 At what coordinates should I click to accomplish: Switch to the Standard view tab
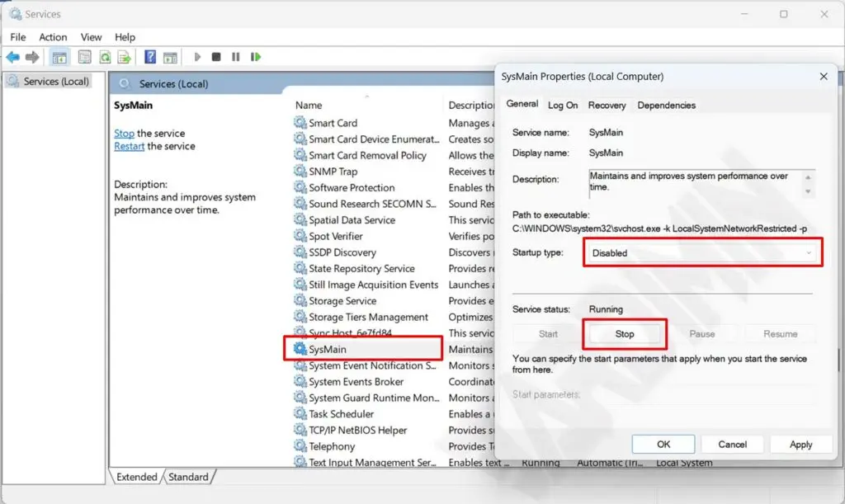(x=188, y=477)
